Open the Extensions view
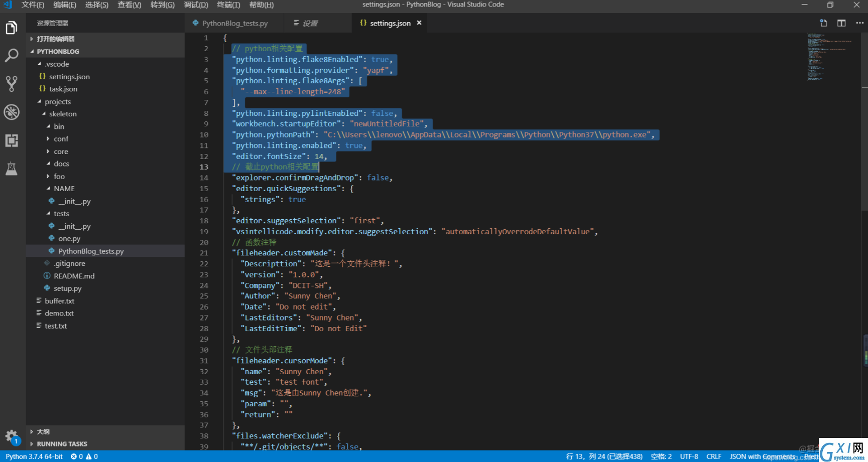The image size is (868, 462). (12, 140)
